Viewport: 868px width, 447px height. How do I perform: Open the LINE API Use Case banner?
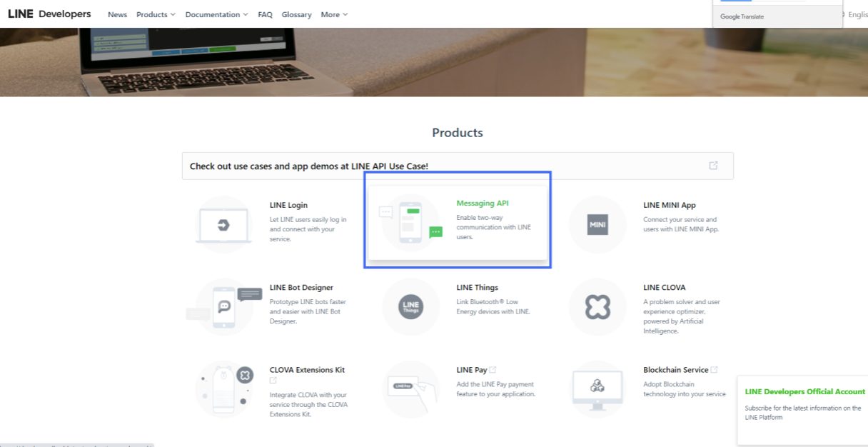tap(458, 166)
